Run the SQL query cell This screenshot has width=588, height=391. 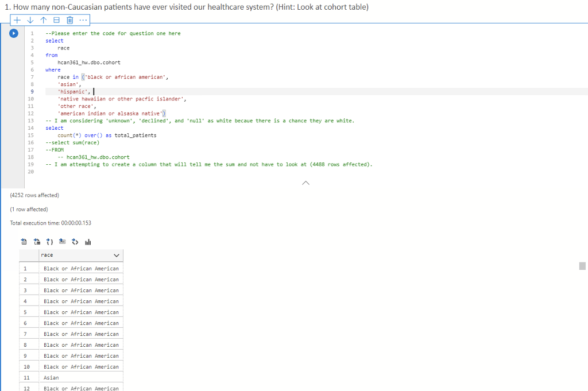click(13, 33)
